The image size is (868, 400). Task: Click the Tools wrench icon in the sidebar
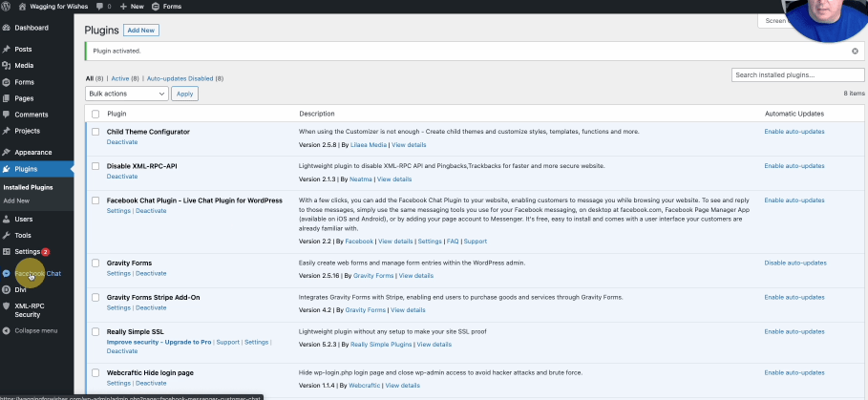(x=7, y=235)
